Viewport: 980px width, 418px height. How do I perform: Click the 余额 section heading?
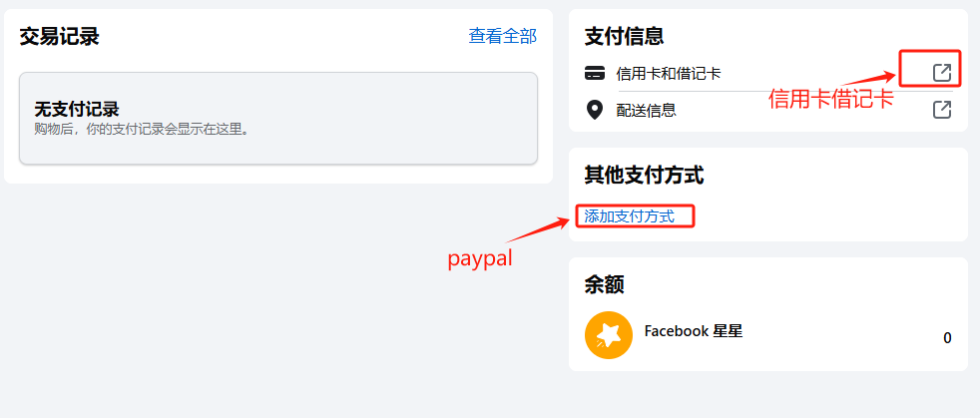tap(604, 285)
